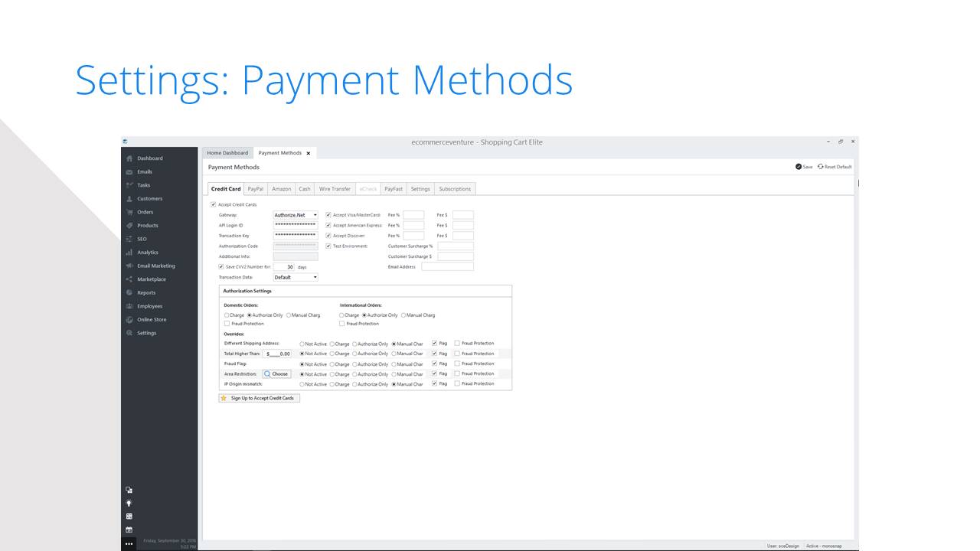Uncheck the Accept Credit Cards checkbox

213,205
